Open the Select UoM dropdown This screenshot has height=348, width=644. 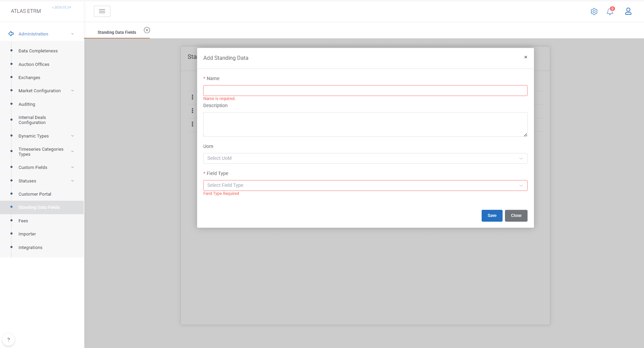(365, 158)
